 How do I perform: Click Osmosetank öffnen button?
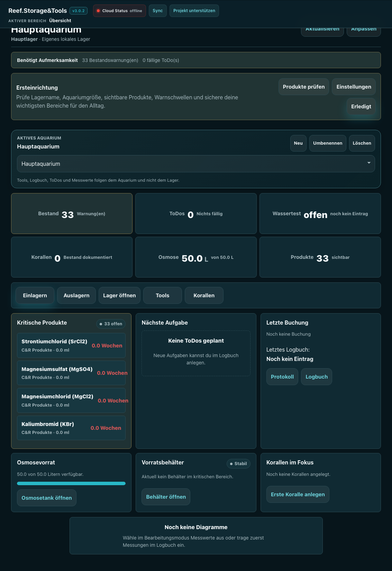(47, 498)
